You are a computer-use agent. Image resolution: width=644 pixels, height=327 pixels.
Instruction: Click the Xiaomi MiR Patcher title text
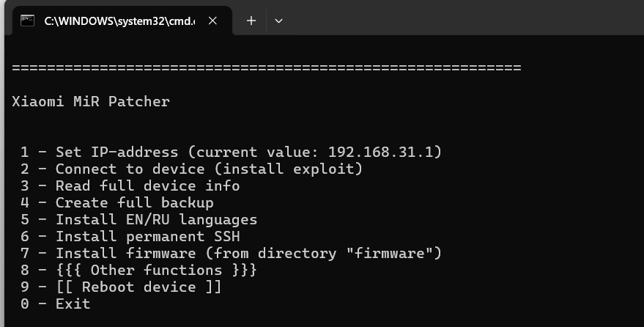coord(91,101)
